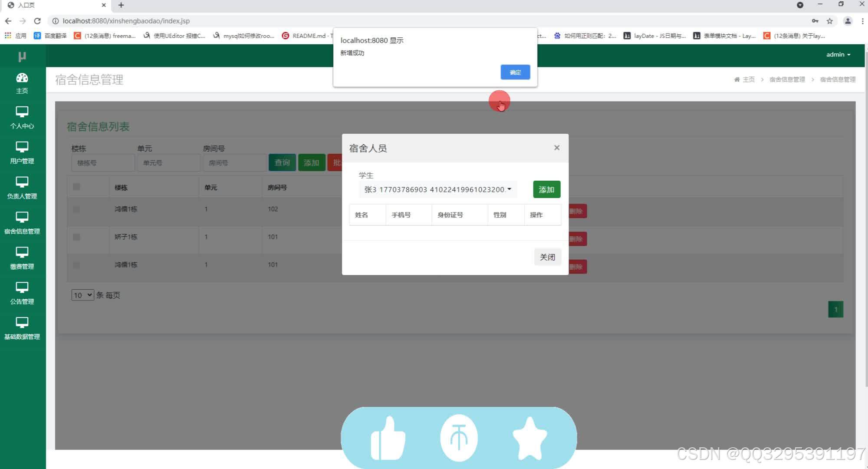Click the address bar URL
The image size is (868, 469).
126,21
